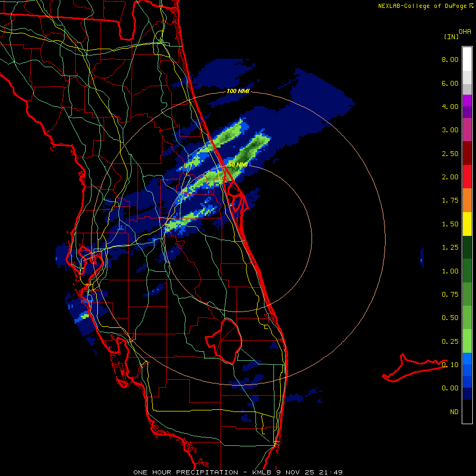Click the OHA product label

tap(465, 32)
